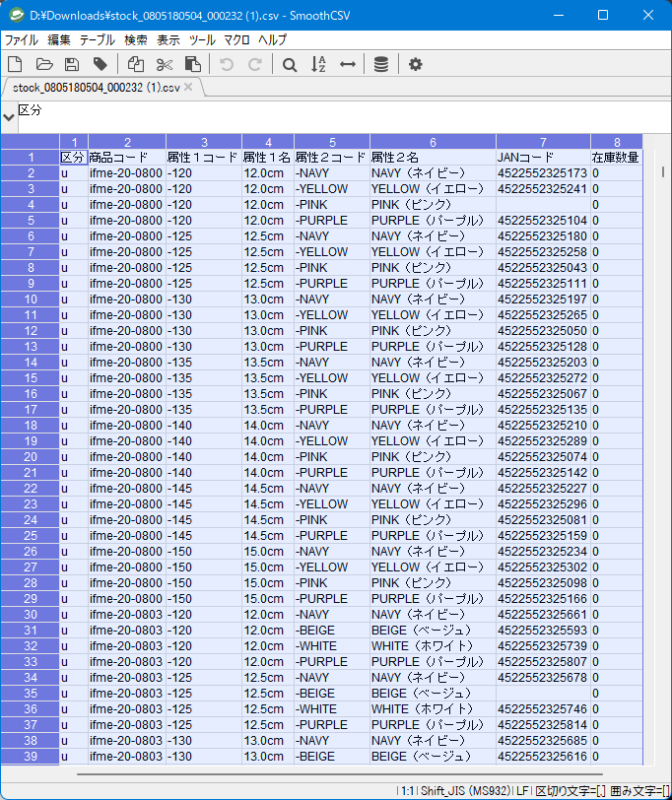
Task: Open the マクロ menu
Action: tap(236, 40)
